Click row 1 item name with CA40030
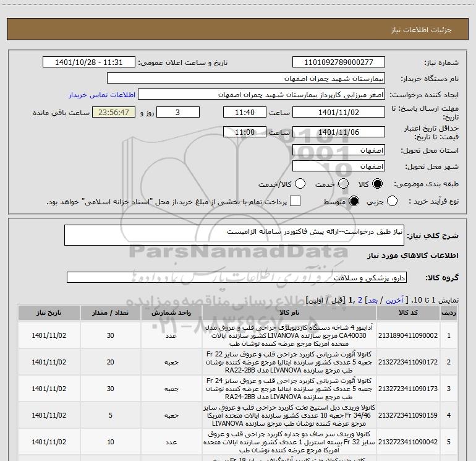The image size is (476, 461). (289, 335)
